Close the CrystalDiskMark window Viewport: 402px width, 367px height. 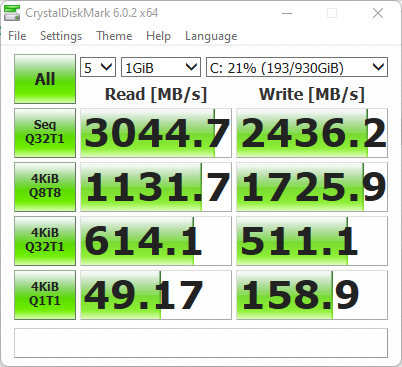(x=378, y=13)
